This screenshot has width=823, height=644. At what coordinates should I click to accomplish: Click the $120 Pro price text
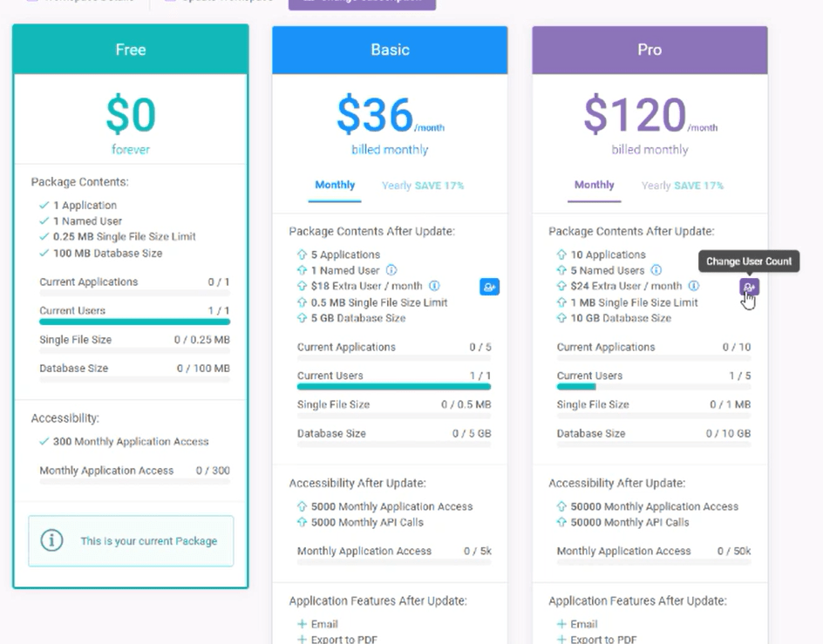pyautogui.click(x=635, y=115)
